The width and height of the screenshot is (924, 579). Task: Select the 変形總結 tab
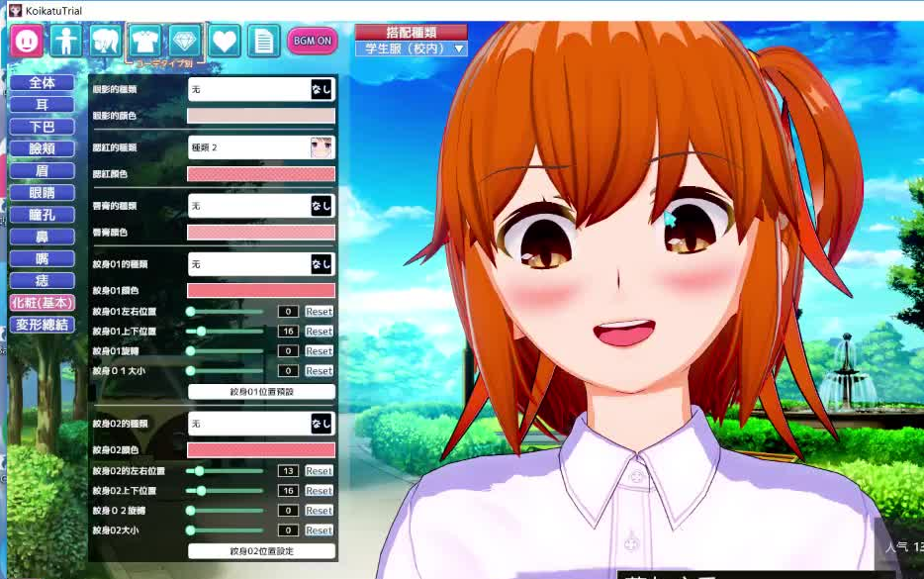pos(42,325)
